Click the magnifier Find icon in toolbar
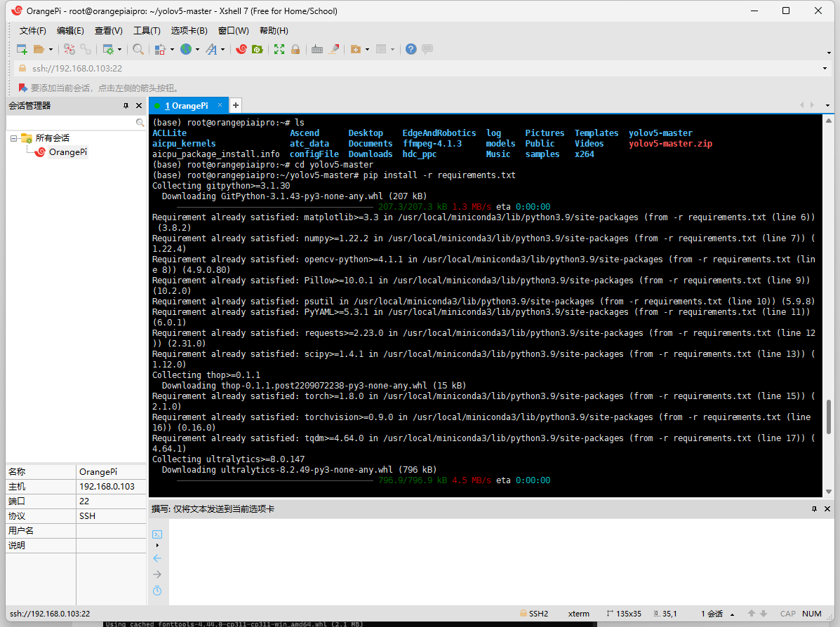Viewport: 840px width, 627px height. click(x=138, y=49)
